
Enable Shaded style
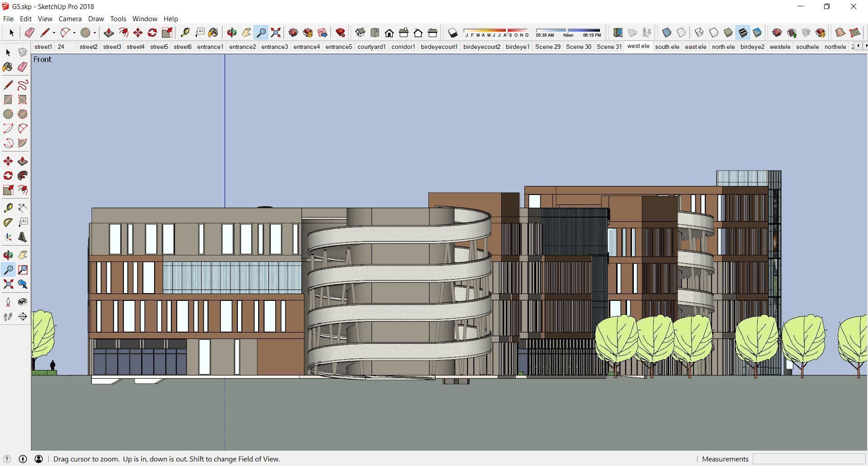728,33
